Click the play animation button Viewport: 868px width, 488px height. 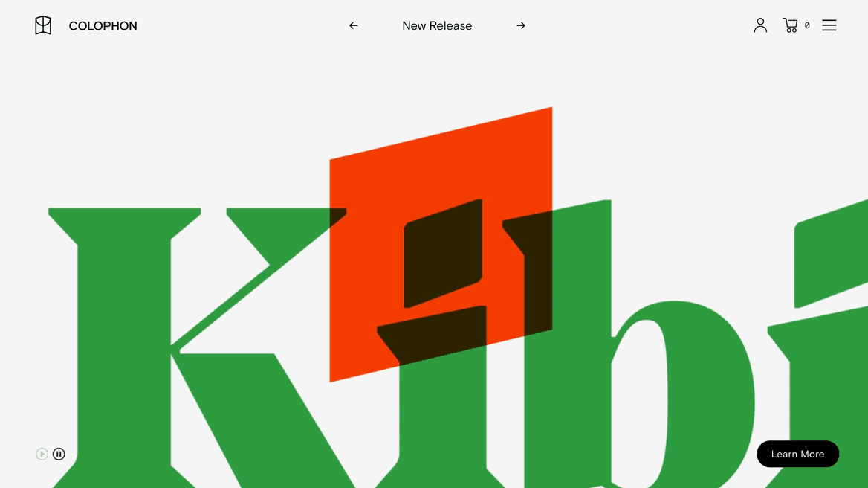point(42,455)
